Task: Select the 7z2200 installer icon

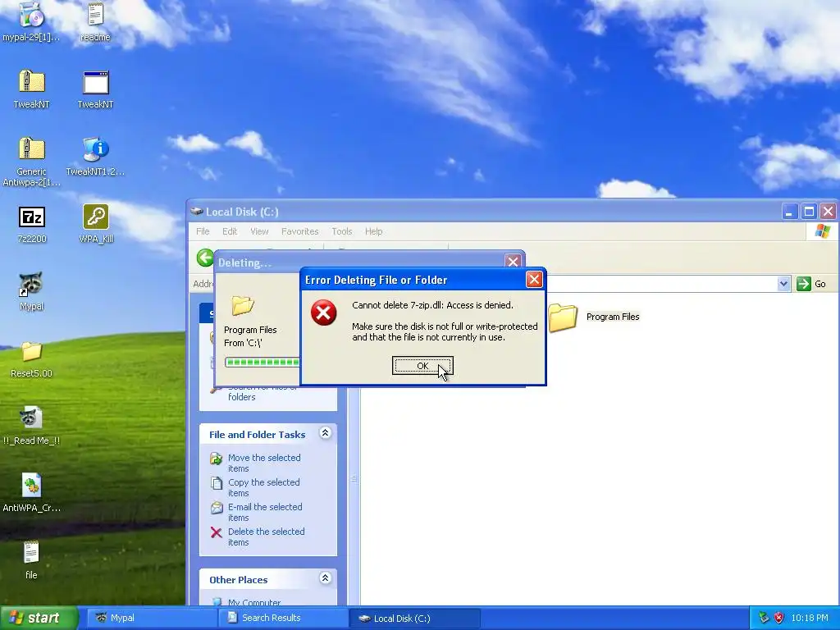Action: (x=32, y=225)
